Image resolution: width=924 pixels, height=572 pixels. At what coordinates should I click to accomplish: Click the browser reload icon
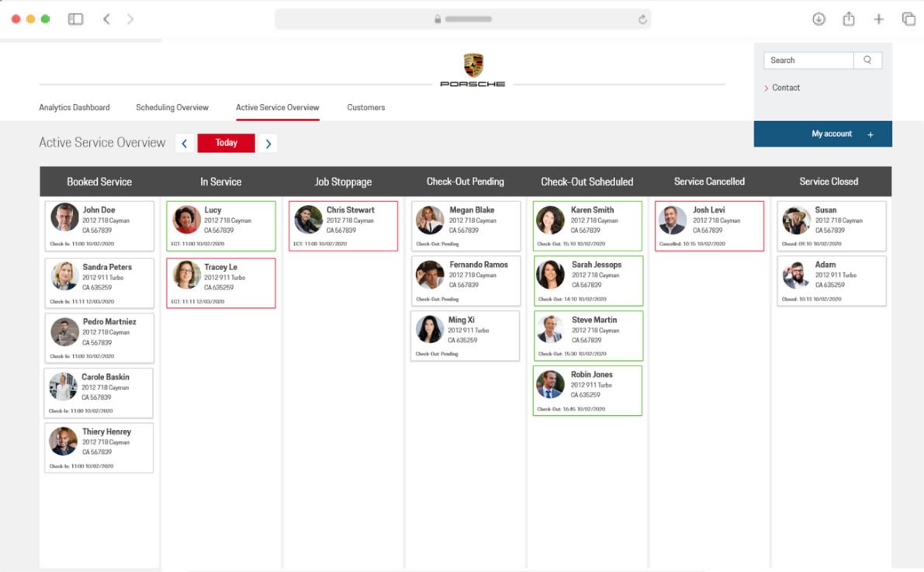click(642, 19)
